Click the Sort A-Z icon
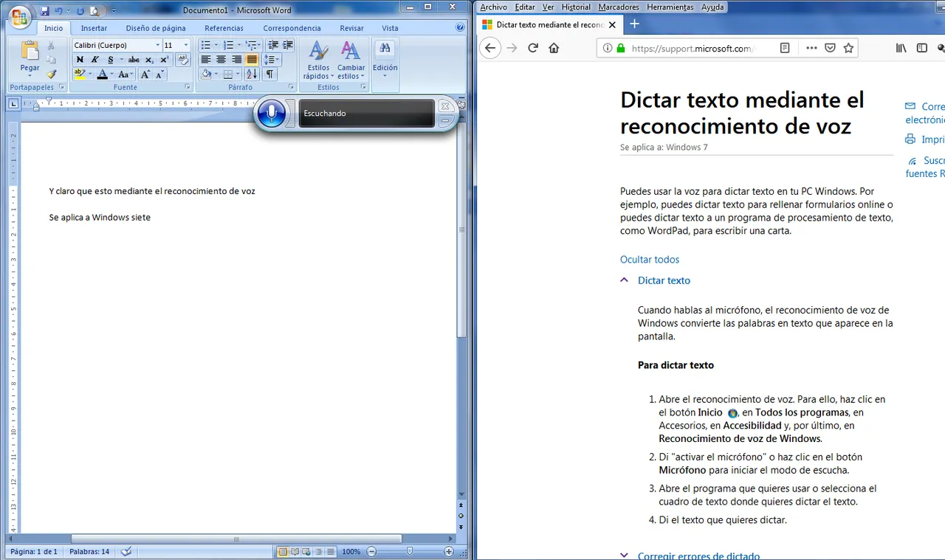Screen dimensions: 945x560 point(252,74)
